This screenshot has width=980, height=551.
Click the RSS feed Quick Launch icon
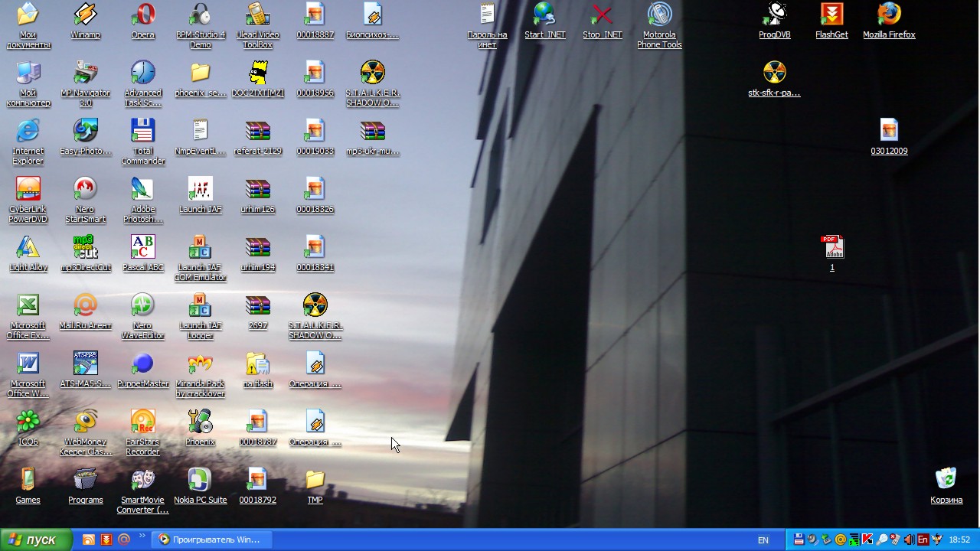click(89, 540)
